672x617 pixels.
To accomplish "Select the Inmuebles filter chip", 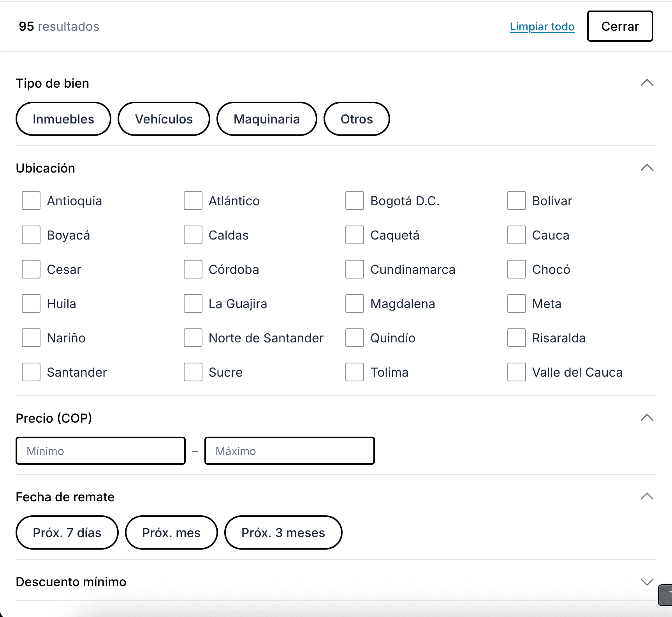I will point(63,119).
